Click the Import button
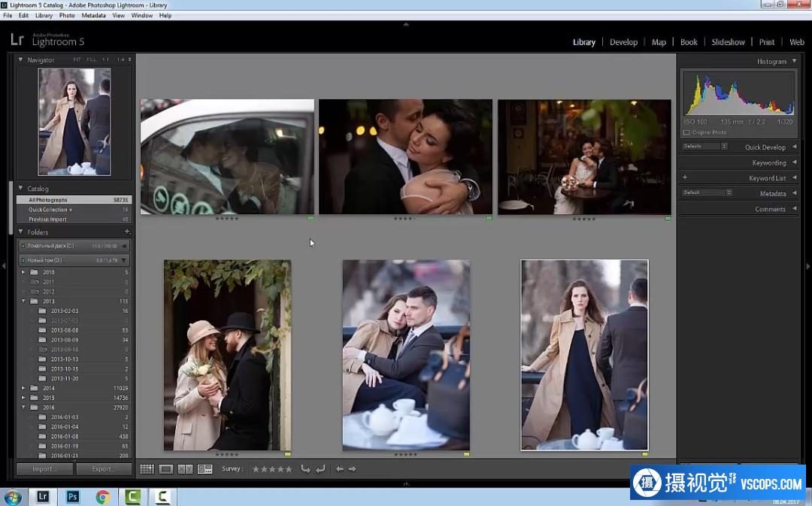812x506 pixels. coord(44,469)
